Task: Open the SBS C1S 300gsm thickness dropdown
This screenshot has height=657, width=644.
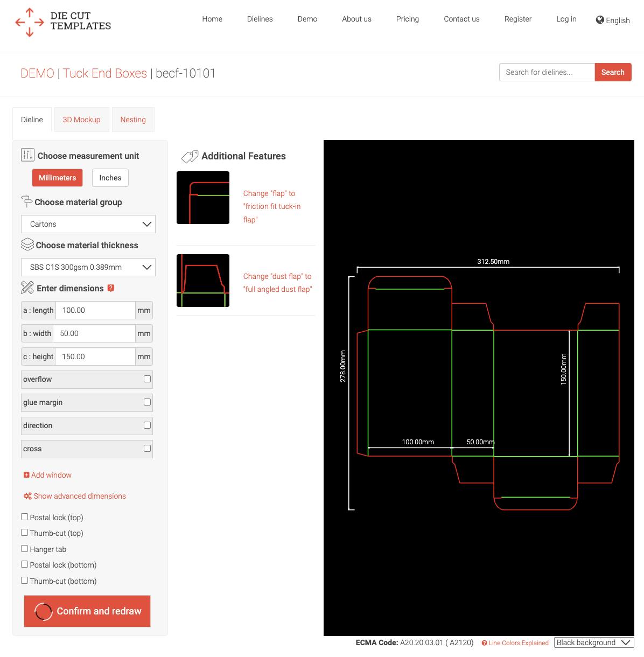Action: (88, 267)
